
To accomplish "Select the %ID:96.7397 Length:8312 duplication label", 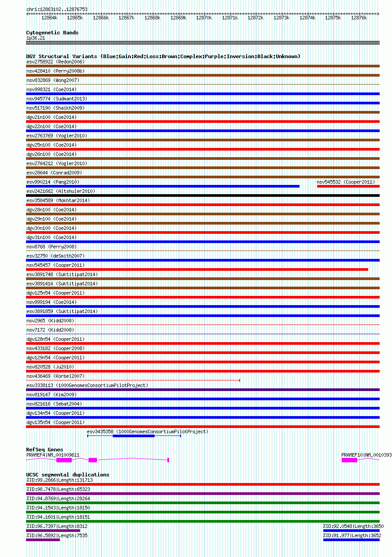I will pos(57,526).
